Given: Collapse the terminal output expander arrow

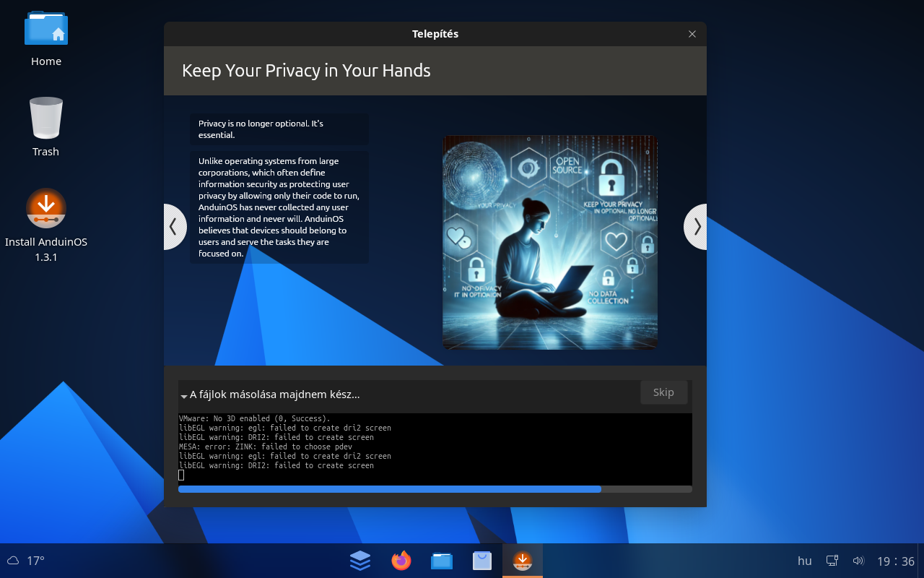Looking at the screenshot, I should point(184,396).
